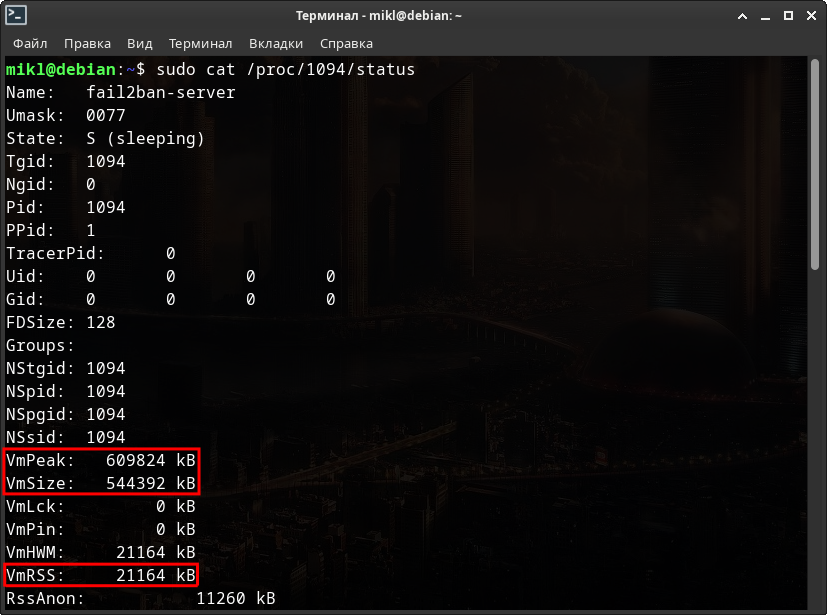827x615 pixels.
Task: Open the Вкладки menu
Action: tap(276, 44)
